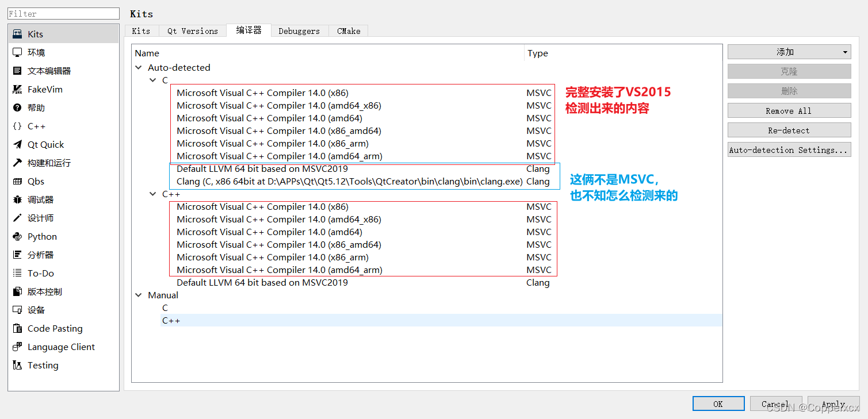Viewport: 868px width, 419px height.
Task: Collapse the C++ group under Auto-detected
Action: (153, 194)
